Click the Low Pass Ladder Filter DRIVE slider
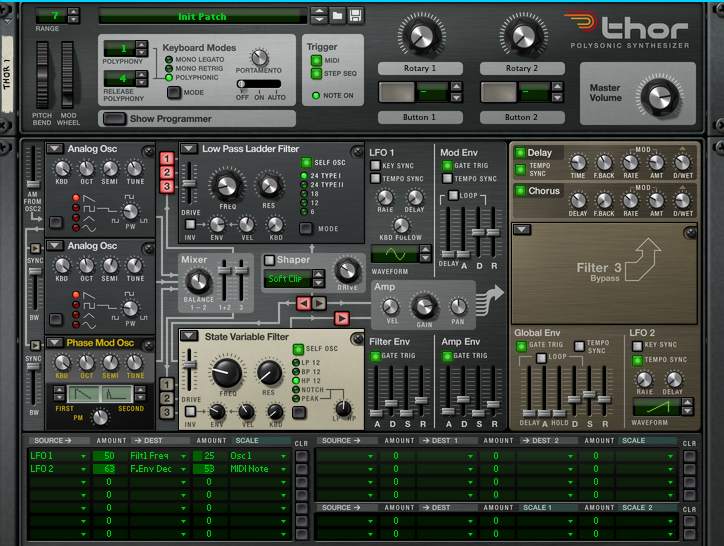The image size is (724, 546). point(189,183)
